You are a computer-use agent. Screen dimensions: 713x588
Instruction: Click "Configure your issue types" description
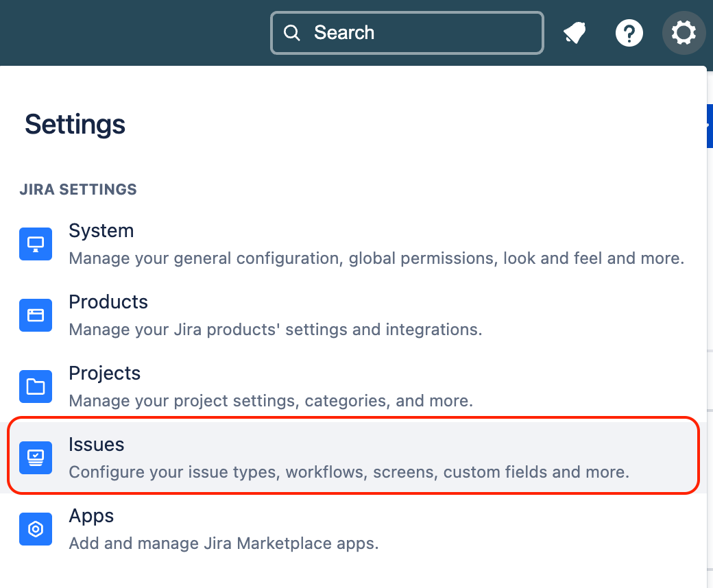coord(349,472)
